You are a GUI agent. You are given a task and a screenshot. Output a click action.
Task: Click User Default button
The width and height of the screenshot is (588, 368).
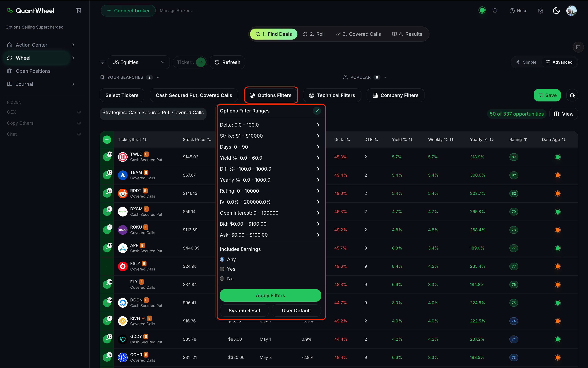click(x=296, y=311)
